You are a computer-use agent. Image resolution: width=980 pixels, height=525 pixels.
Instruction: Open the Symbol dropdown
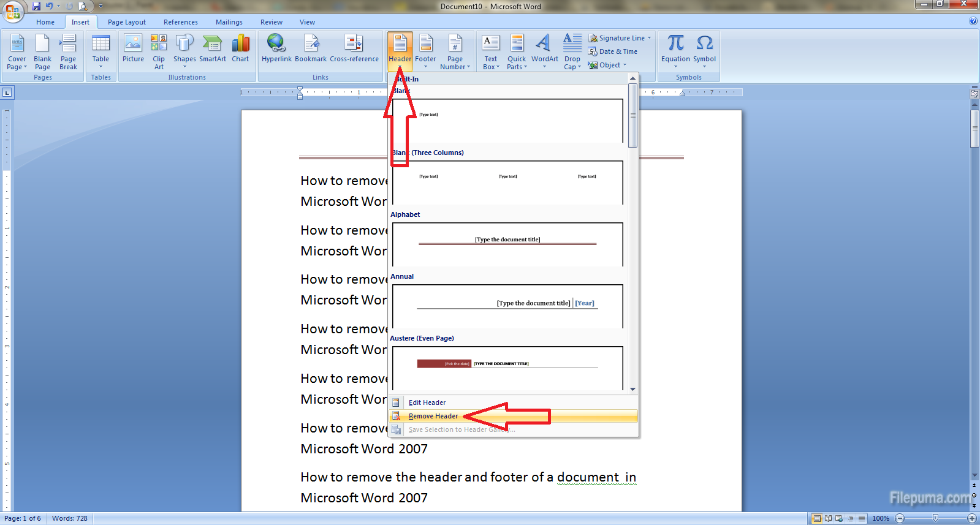(x=704, y=52)
